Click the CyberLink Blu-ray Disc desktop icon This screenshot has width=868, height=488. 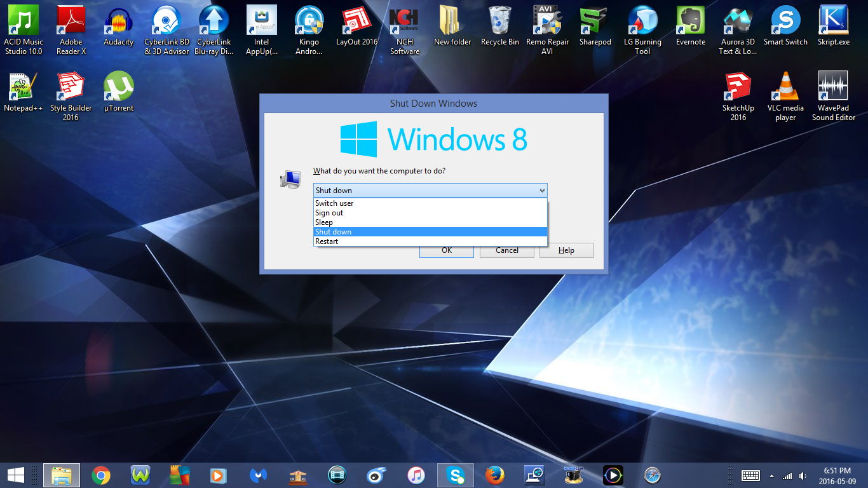[x=214, y=30]
